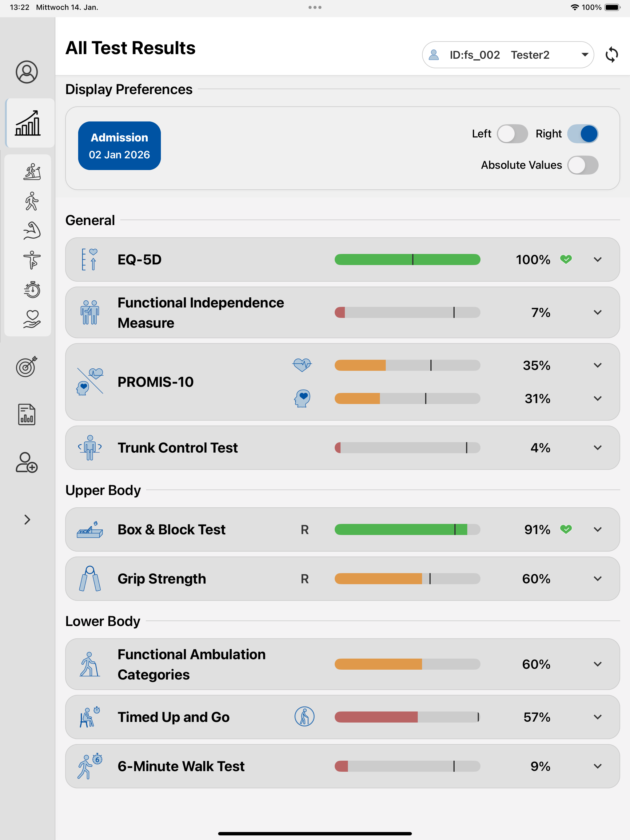Disable the Right side toggle
The width and height of the screenshot is (630, 840).
tap(583, 134)
